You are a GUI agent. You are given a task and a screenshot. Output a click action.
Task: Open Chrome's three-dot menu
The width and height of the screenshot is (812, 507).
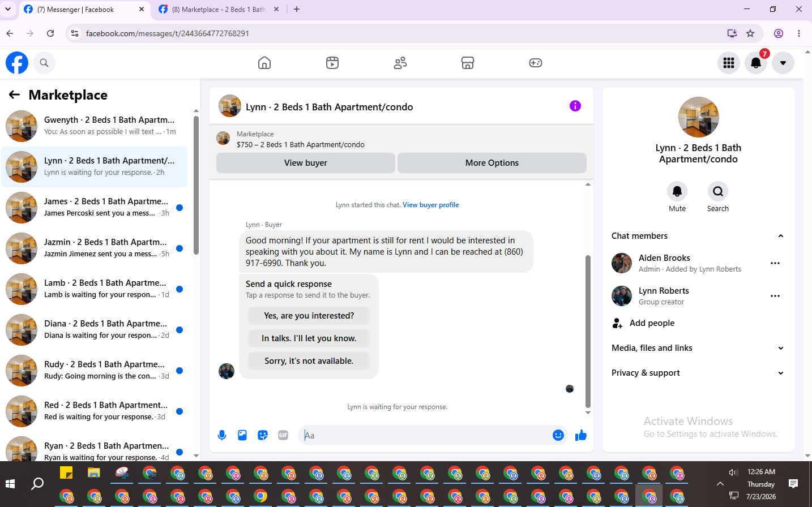799,33
